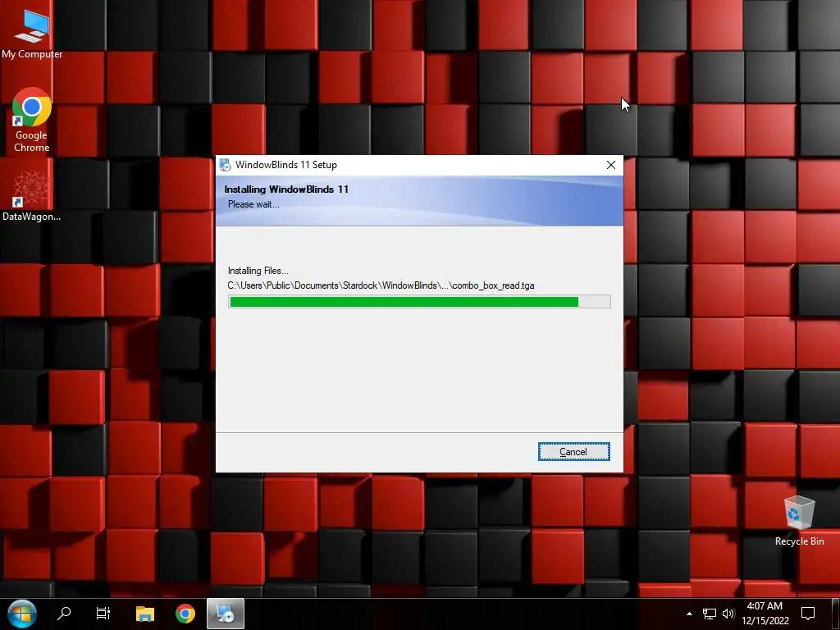Click the 'Installing WindowBlinds 11' heading
The height and width of the screenshot is (630, 840).
point(286,189)
